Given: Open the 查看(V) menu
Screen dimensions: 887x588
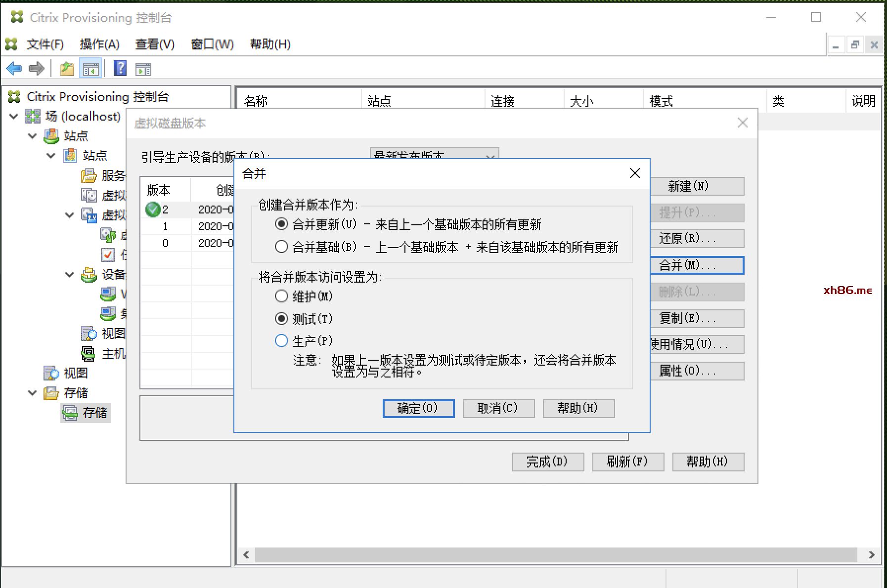Looking at the screenshot, I should [155, 44].
